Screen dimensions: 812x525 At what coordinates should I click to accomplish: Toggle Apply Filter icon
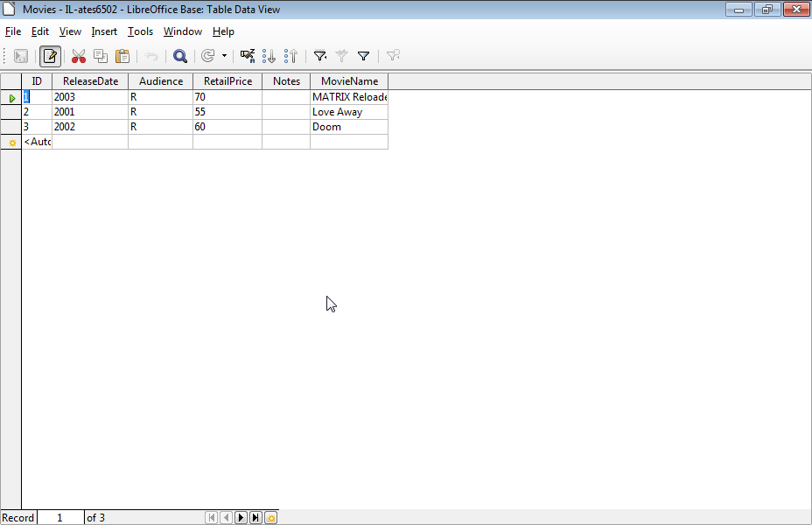tap(342, 56)
